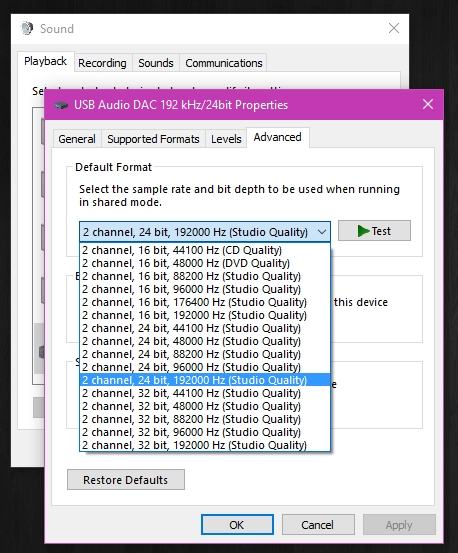Collapse the Default Format dropdown arrow
This screenshot has width=458, height=553.
[x=321, y=232]
